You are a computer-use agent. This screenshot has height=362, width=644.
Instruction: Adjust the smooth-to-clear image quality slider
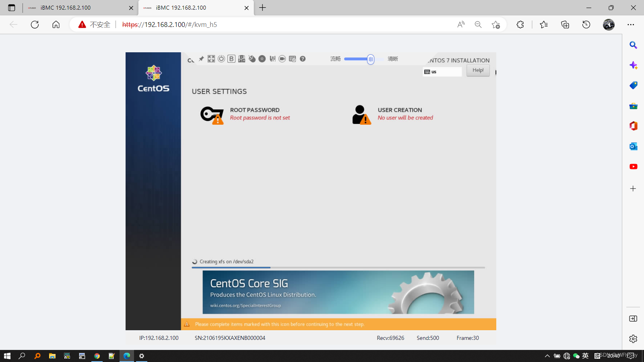tap(370, 60)
